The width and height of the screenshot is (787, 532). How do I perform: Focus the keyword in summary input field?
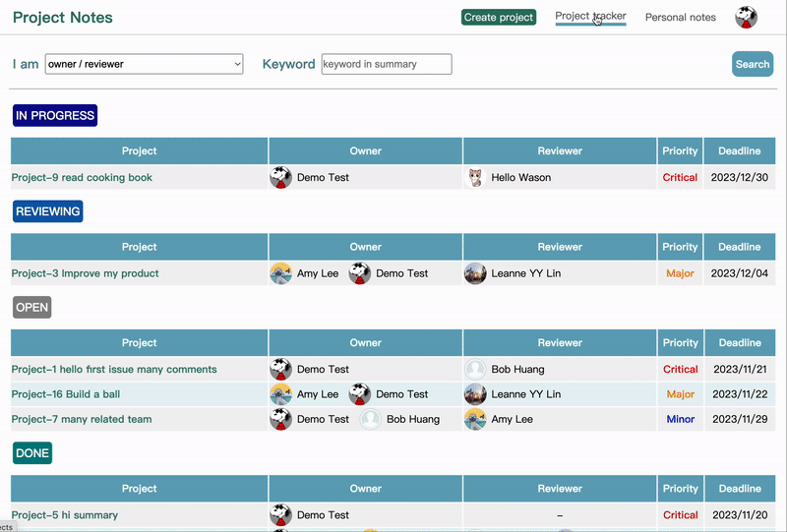pyautogui.click(x=387, y=64)
